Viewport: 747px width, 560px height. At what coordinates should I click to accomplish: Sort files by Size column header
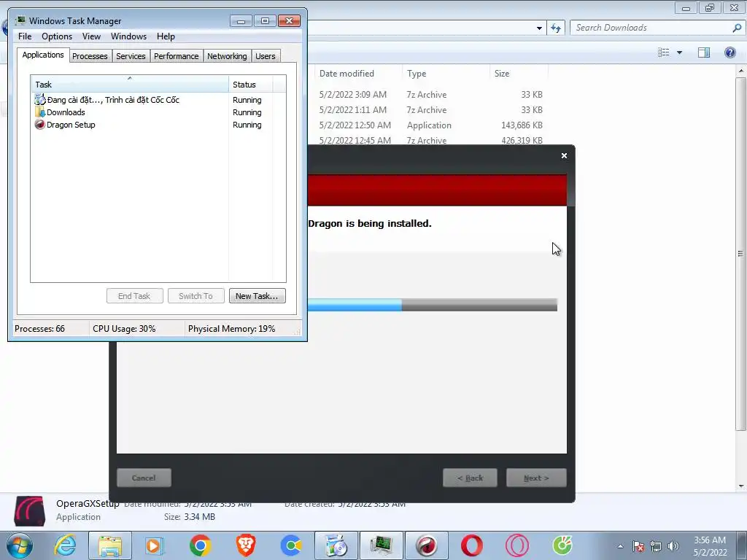[x=519, y=74]
